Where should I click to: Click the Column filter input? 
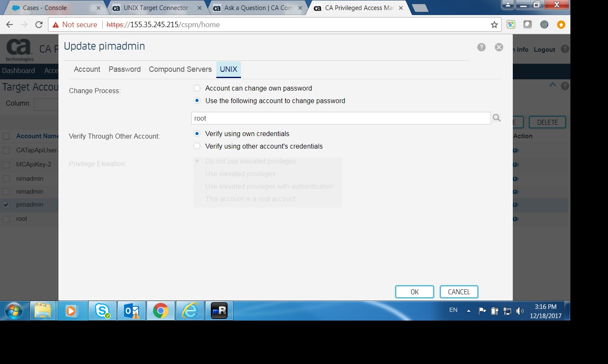(x=46, y=104)
